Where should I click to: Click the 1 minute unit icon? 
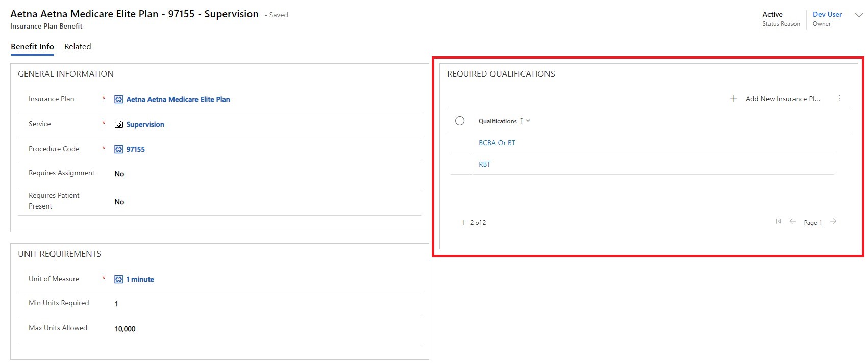(118, 279)
